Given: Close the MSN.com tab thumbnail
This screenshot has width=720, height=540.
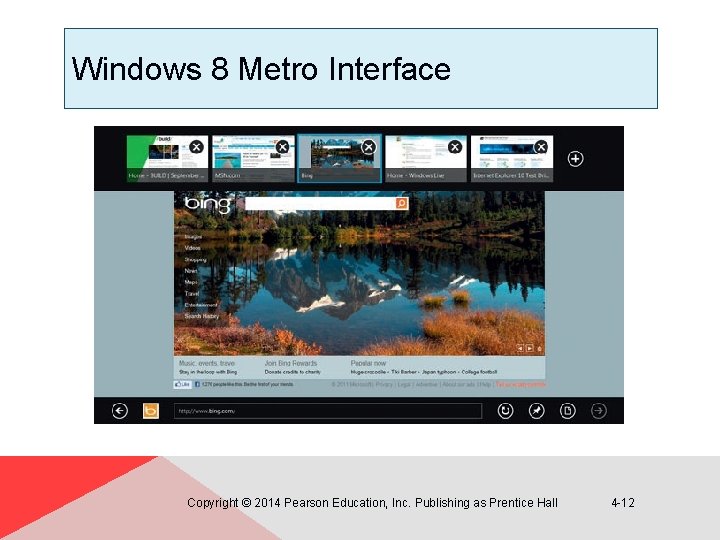Looking at the screenshot, I should pos(282,147).
